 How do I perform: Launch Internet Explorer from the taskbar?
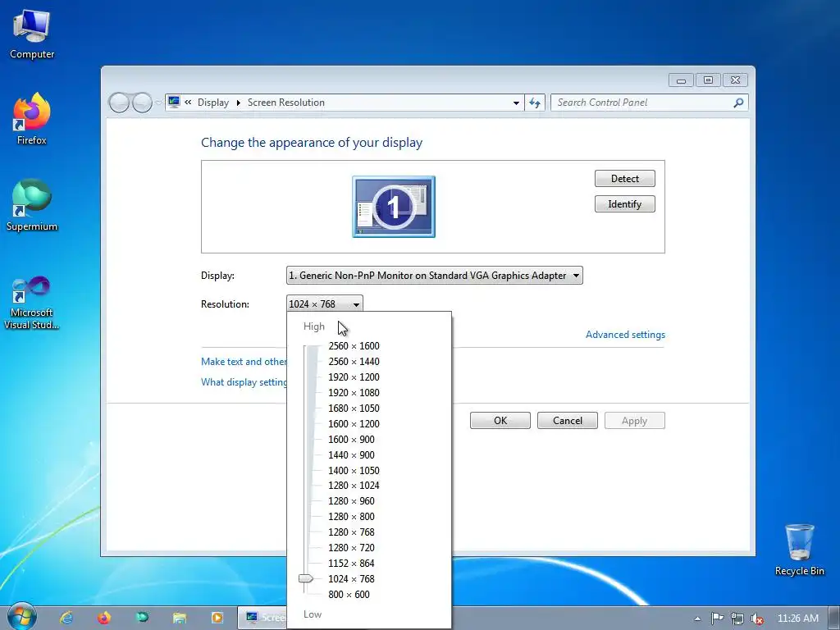[66, 618]
